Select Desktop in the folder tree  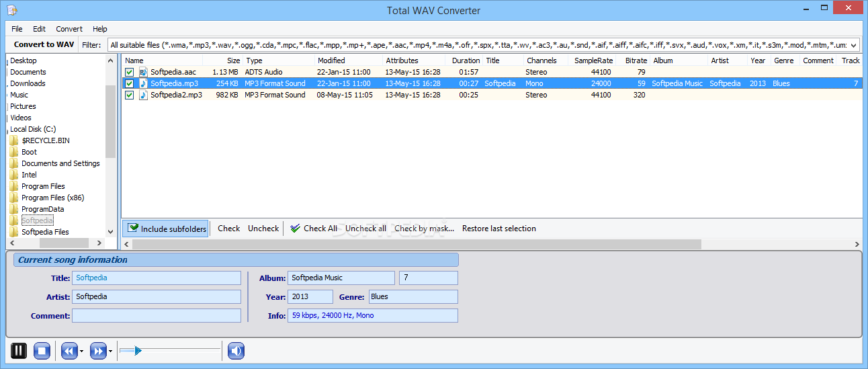click(x=24, y=60)
